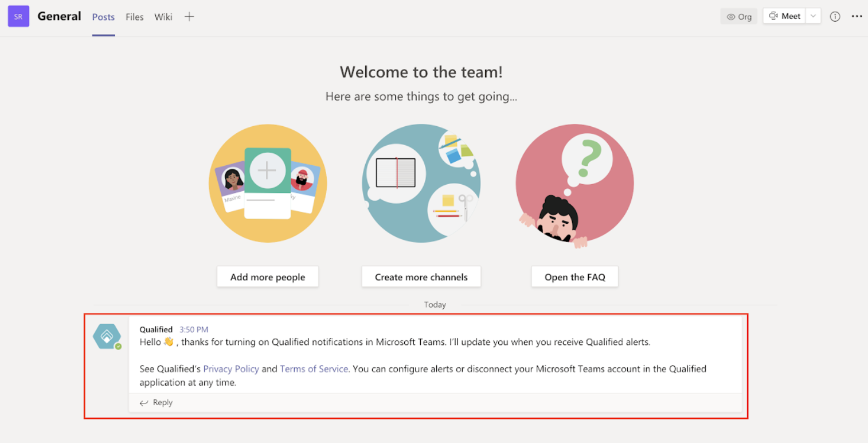
Task: Click the Welcome to the team heading
Action: [421, 72]
